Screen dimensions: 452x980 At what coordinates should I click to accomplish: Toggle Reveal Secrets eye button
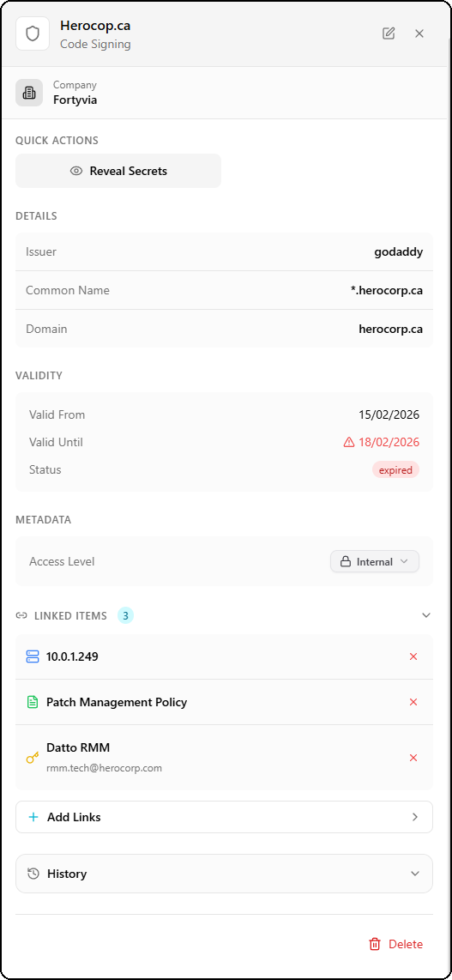tap(118, 171)
